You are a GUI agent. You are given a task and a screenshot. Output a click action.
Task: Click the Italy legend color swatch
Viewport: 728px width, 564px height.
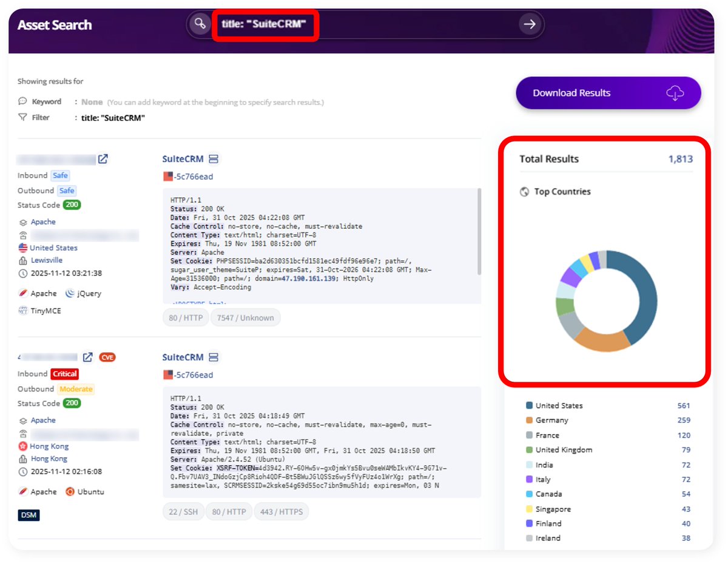click(x=530, y=480)
